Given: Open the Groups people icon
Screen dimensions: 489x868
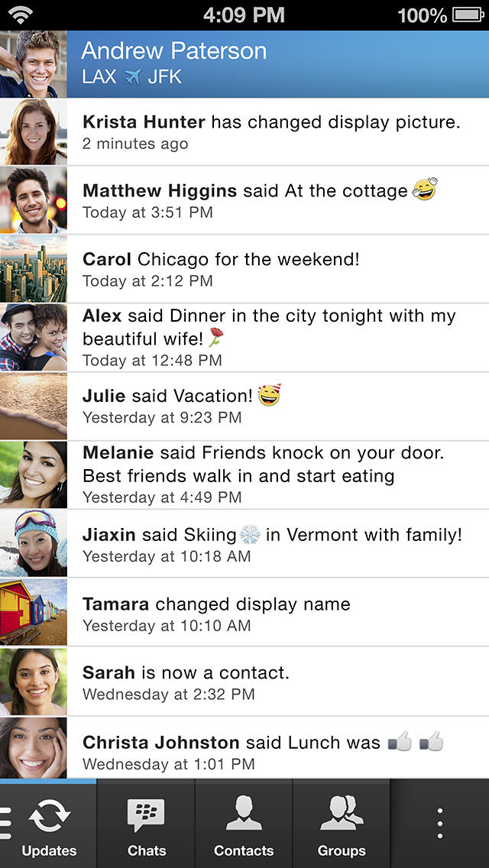Looking at the screenshot, I should (342, 816).
